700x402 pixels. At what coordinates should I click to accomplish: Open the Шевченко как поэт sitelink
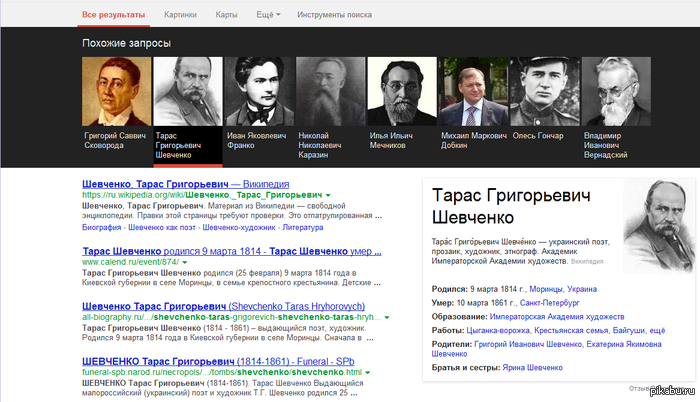(x=162, y=227)
